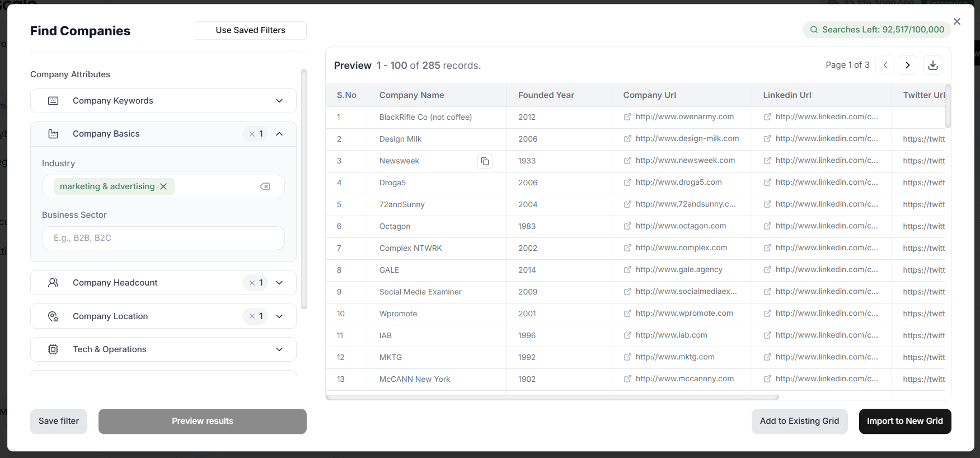Click the Company Basics factory icon

point(53,134)
